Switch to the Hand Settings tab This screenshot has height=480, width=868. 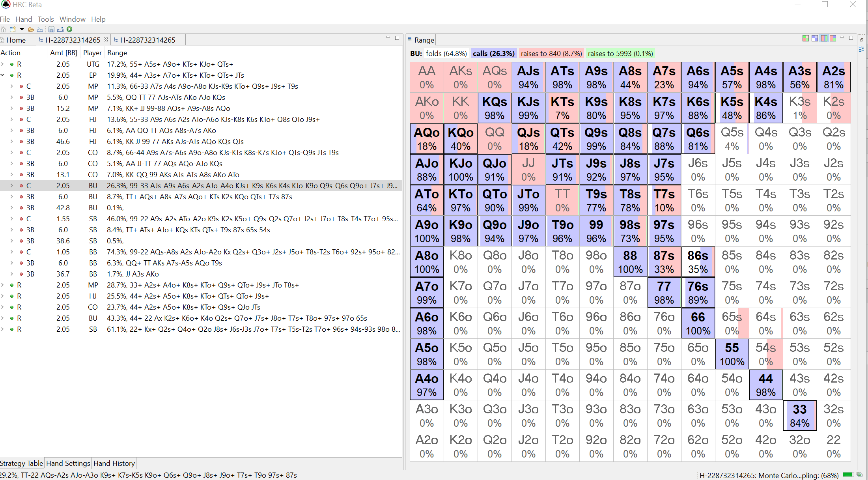[68, 463]
